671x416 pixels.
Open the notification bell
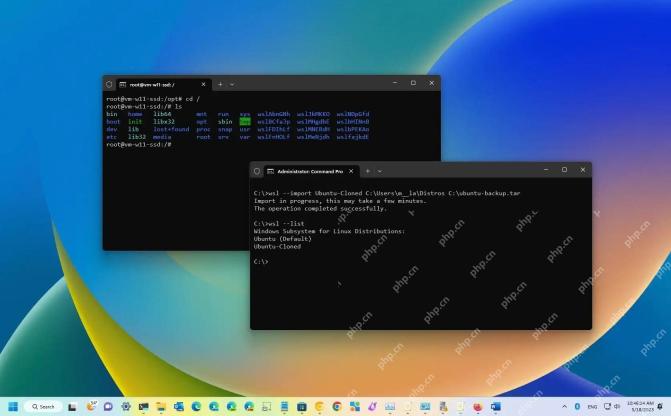(x=660, y=406)
